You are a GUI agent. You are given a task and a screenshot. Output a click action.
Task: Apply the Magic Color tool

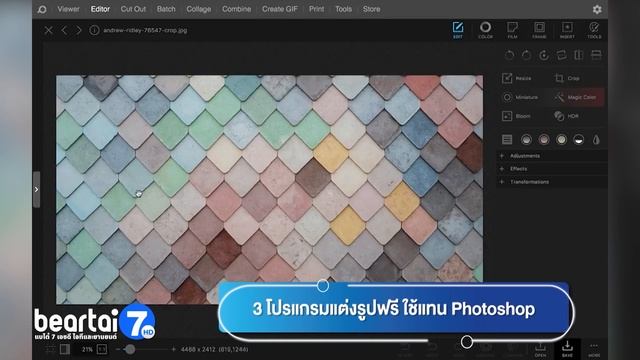(576, 97)
